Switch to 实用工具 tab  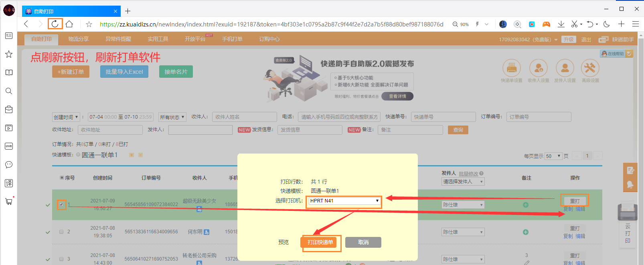coord(158,39)
